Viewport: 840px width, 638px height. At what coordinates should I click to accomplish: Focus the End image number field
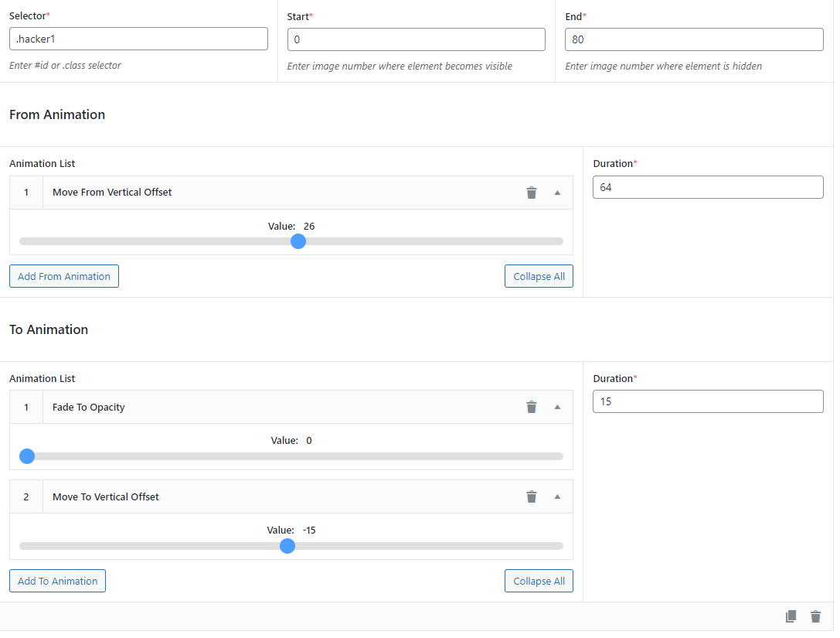(x=694, y=39)
